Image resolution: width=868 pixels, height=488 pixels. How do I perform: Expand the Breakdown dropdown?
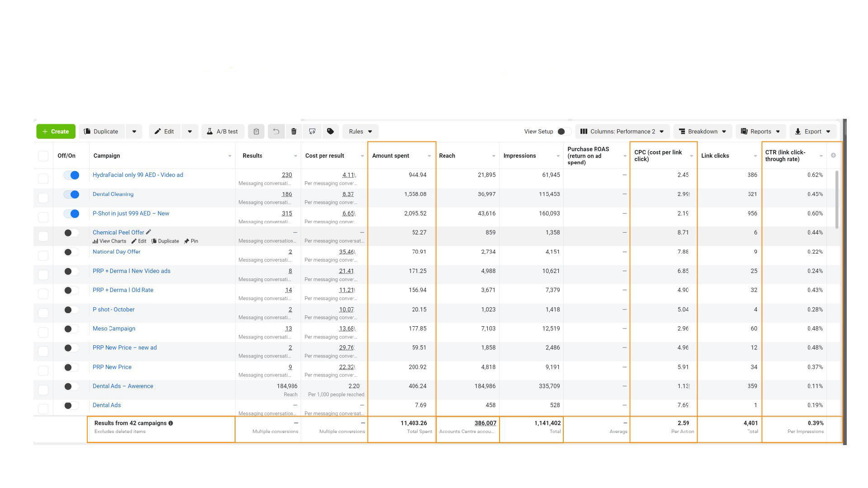coord(702,131)
